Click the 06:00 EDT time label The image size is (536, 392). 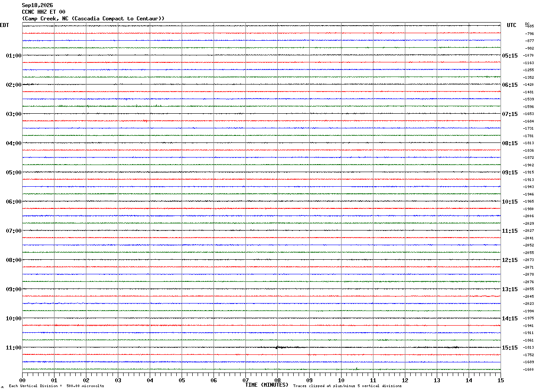tap(13, 201)
